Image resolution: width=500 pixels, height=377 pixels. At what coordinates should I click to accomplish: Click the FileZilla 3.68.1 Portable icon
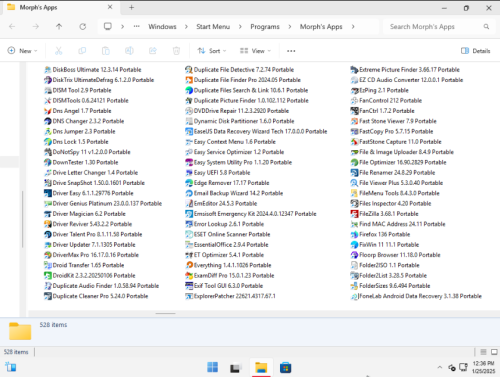point(354,214)
